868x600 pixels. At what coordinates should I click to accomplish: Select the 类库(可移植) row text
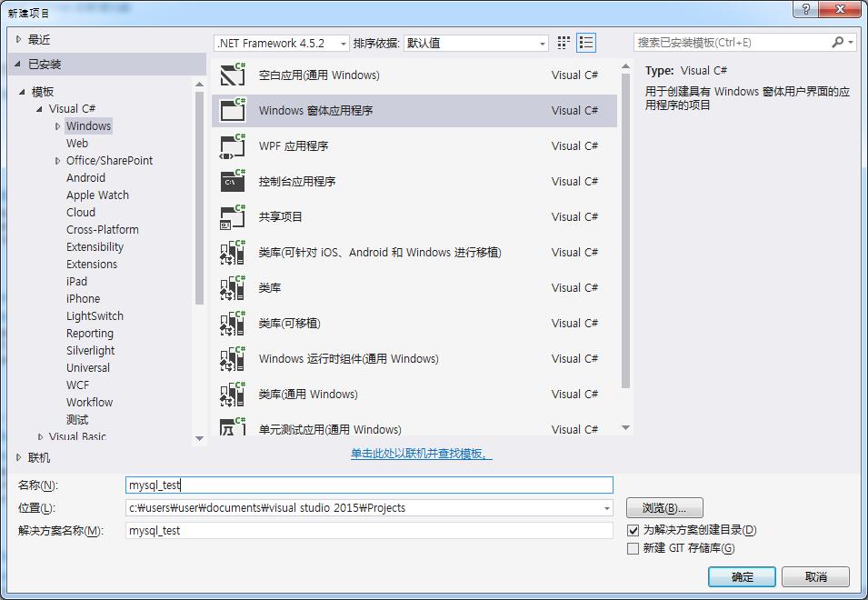(290, 324)
